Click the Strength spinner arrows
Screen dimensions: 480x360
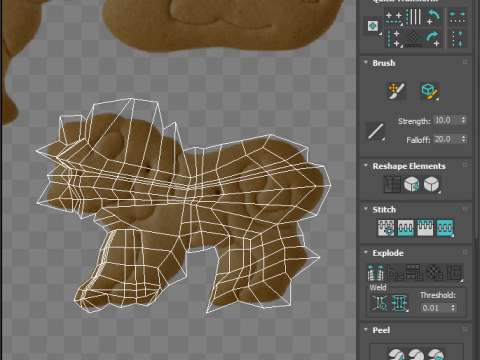point(464,120)
